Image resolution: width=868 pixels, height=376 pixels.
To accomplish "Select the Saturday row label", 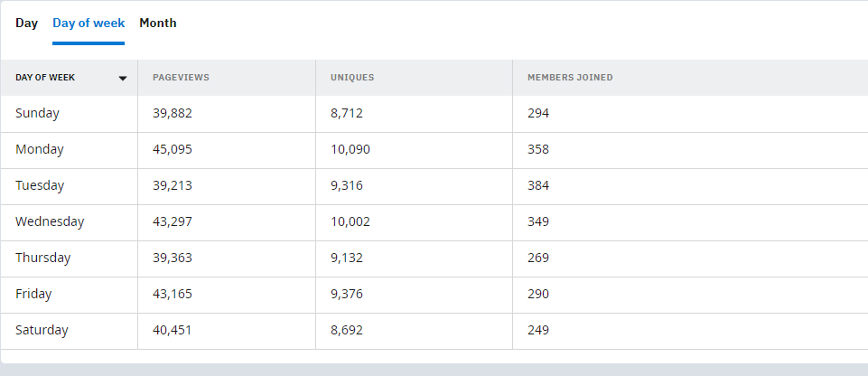I will 42,330.
